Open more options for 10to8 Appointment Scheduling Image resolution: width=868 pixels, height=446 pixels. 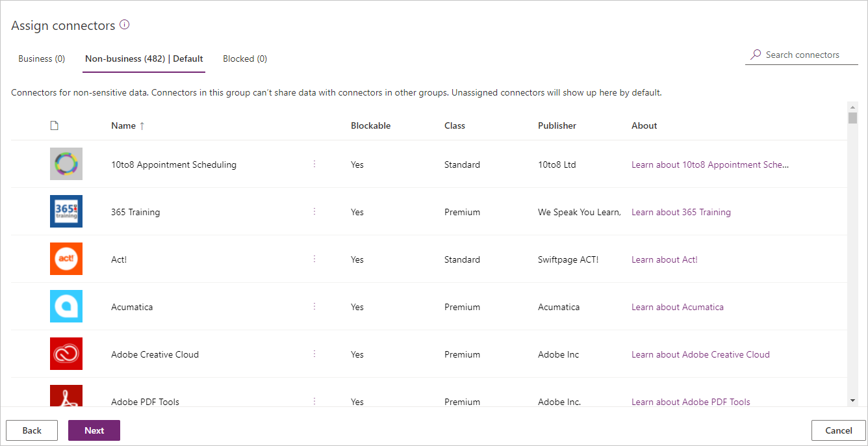314,164
